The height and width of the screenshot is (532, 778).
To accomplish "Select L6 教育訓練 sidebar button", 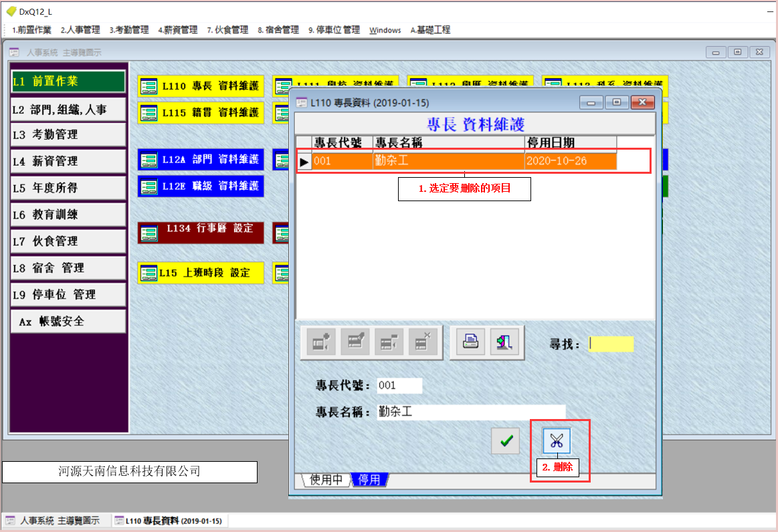I will click(68, 215).
